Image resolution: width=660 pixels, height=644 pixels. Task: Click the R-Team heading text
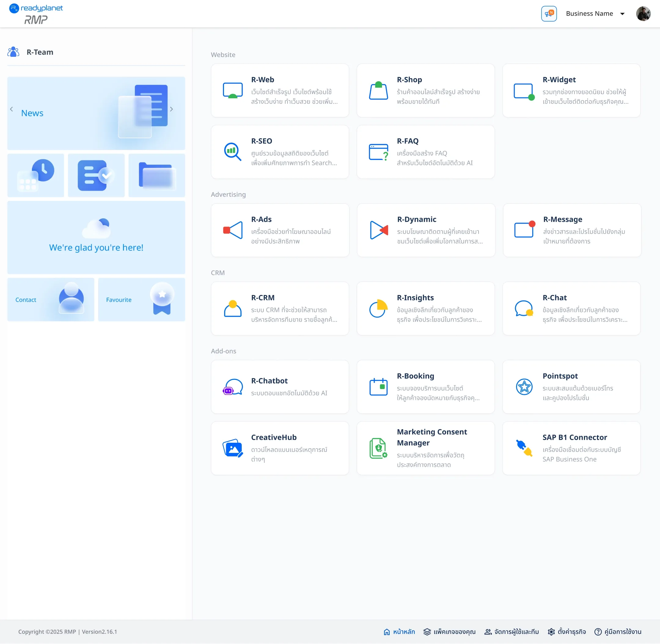pos(40,52)
